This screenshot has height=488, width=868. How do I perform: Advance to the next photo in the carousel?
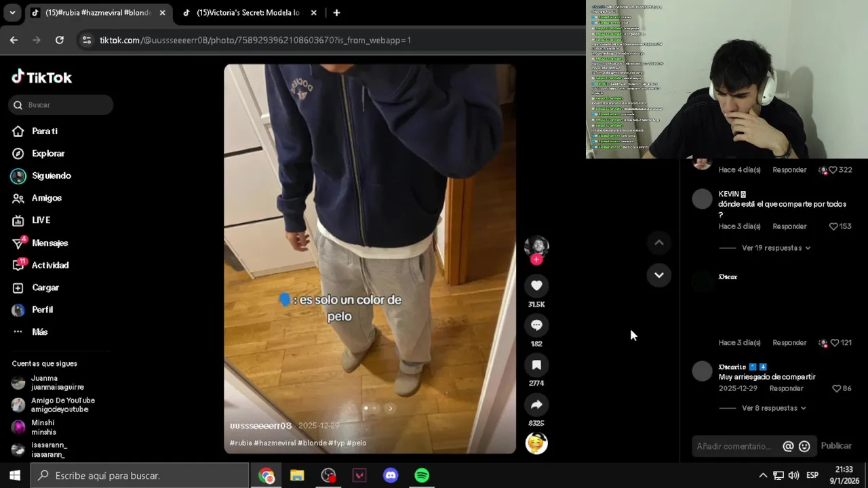(x=390, y=408)
